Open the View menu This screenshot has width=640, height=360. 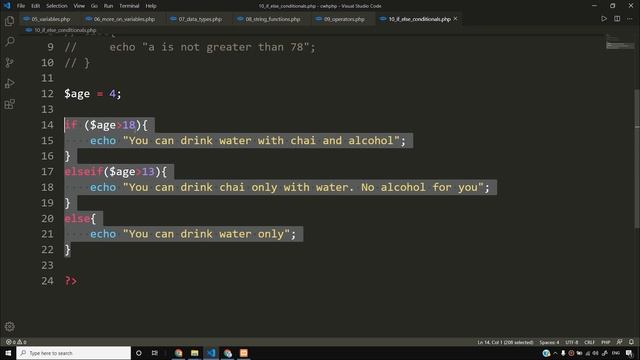[x=79, y=6]
